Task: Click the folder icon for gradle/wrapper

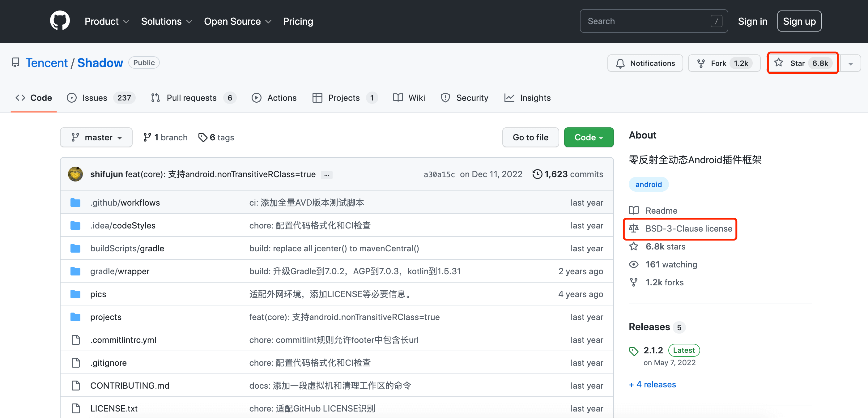Action: pyautogui.click(x=75, y=271)
